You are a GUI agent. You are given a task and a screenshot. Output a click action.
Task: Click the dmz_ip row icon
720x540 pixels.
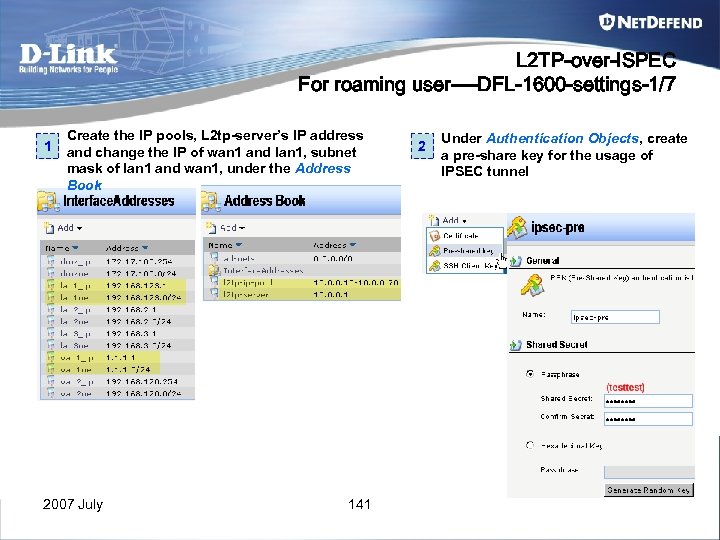click(51, 261)
